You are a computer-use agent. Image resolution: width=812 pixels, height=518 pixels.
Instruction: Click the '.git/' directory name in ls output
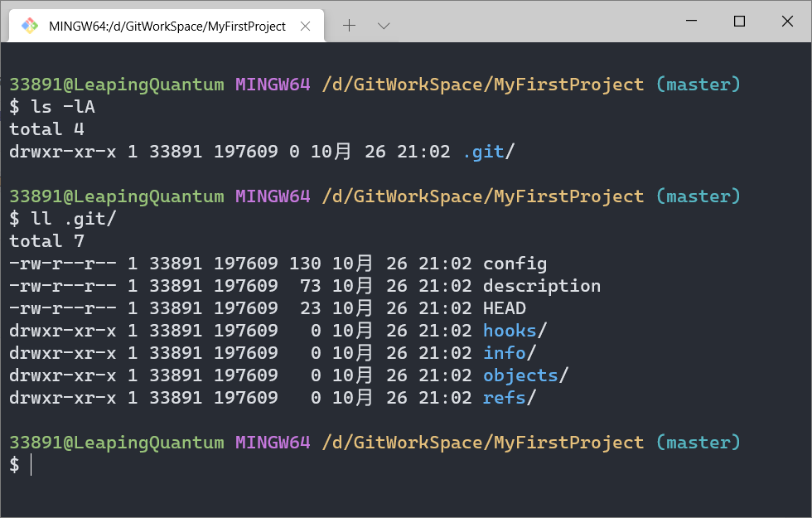tap(488, 151)
